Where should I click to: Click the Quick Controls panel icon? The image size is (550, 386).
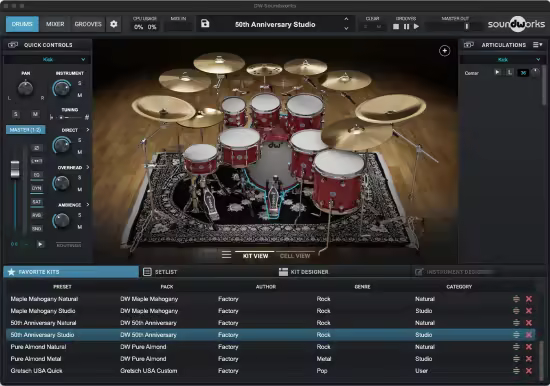click(13, 45)
